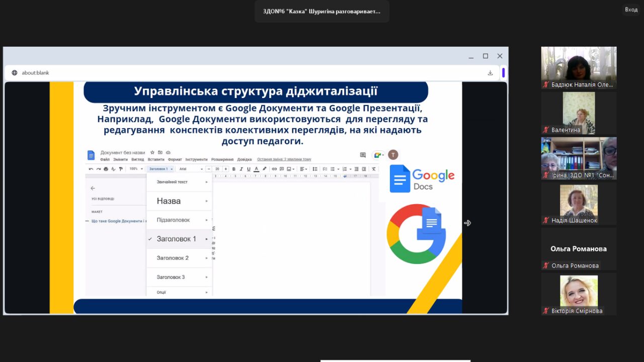Viewport: 644px width, 362px height.
Task: Click the blue Docs home icon
Action: point(91,155)
